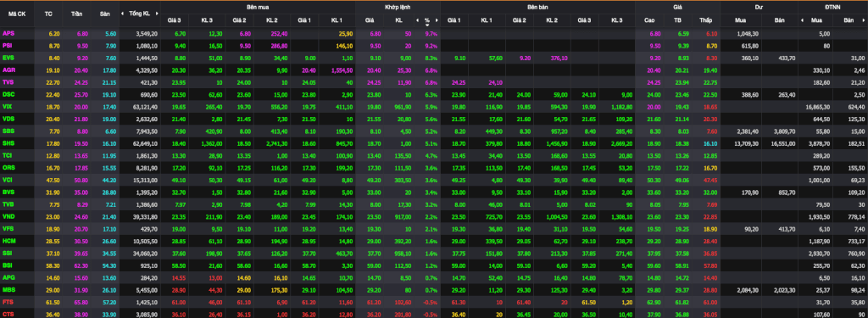Open the SHS stock ticker
This screenshot has width=868, height=318.
tap(8, 143)
